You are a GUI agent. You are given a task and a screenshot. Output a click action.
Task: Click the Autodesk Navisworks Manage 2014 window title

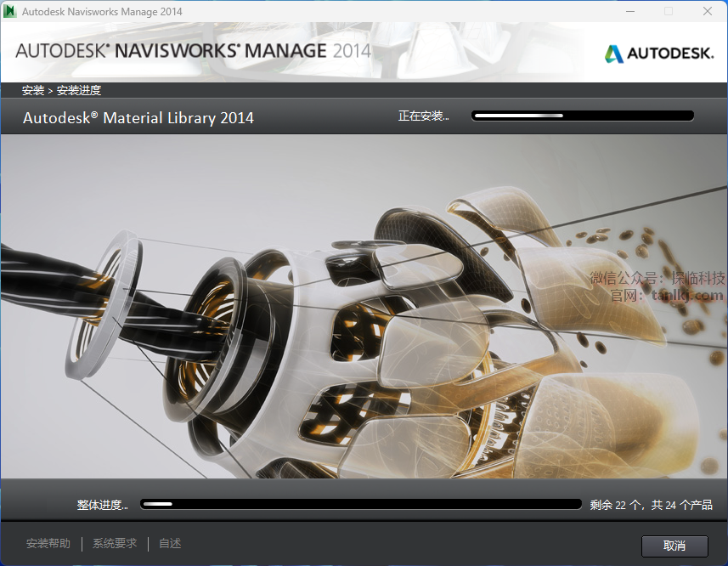(x=102, y=12)
